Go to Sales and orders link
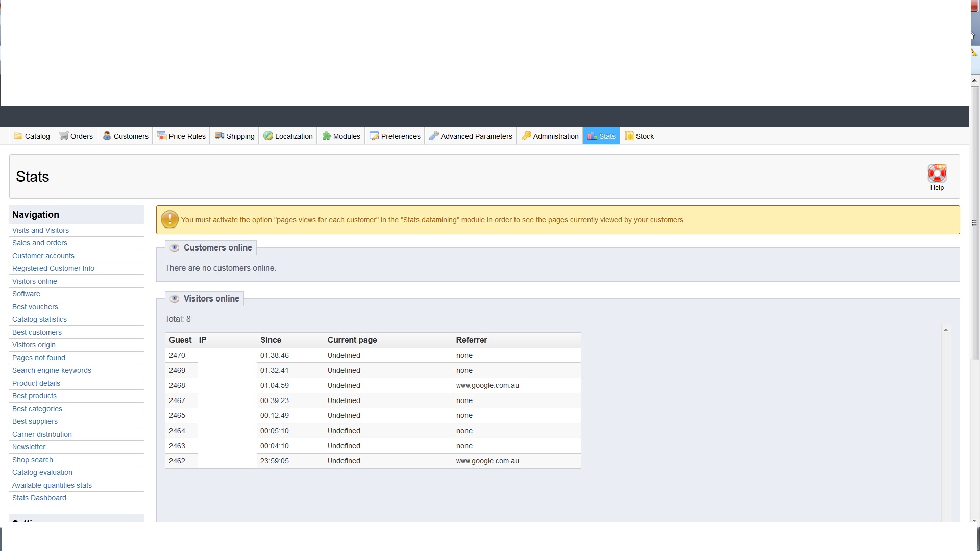The height and width of the screenshot is (551, 980). pyautogui.click(x=40, y=243)
